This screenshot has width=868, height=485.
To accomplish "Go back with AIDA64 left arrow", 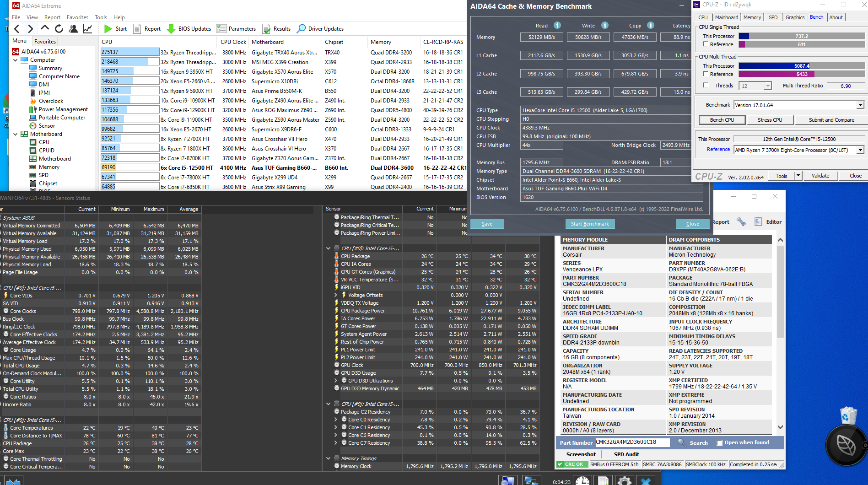I will pos(16,29).
